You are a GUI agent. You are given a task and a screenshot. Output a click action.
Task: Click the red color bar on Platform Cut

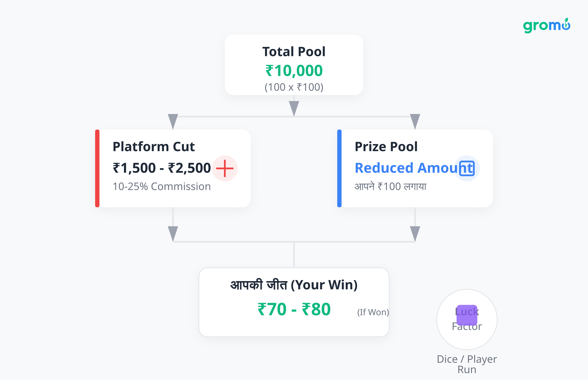(97, 168)
